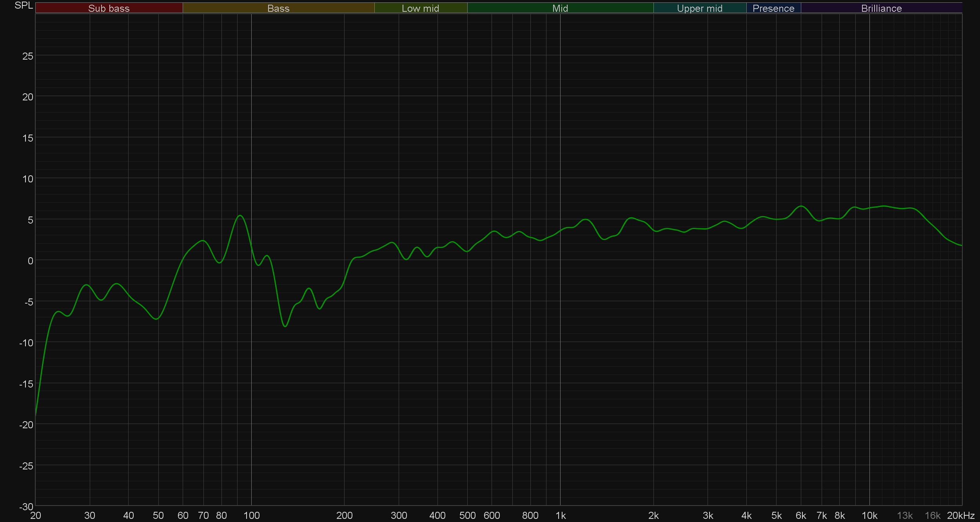Click the curve peak near 90 Hz
Viewport: 980px width, 522px height.
[240, 215]
